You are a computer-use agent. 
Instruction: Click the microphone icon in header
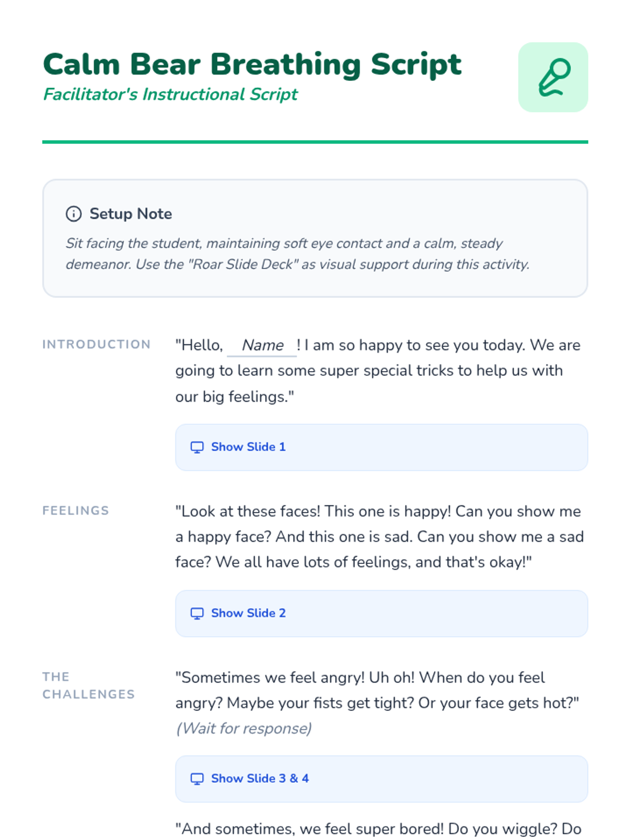(x=553, y=77)
